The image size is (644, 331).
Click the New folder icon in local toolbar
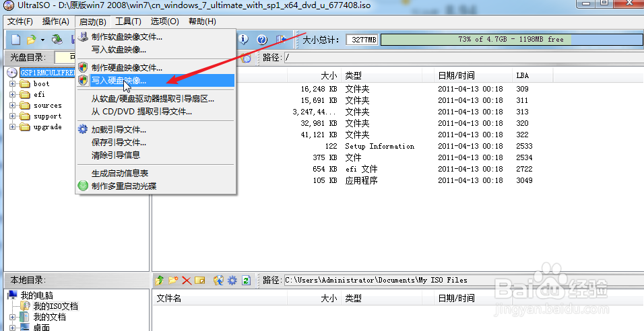pos(173,280)
